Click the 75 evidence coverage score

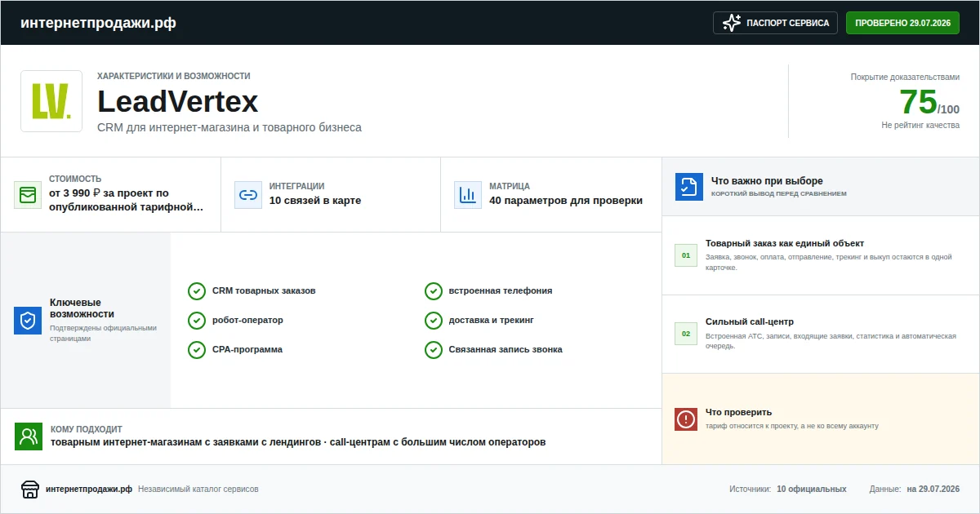[x=918, y=102]
